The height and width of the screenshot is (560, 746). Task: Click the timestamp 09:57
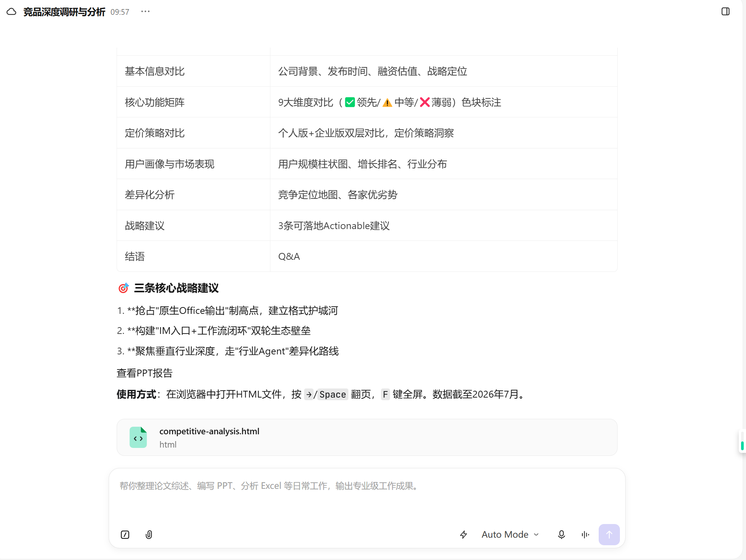[120, 12]
